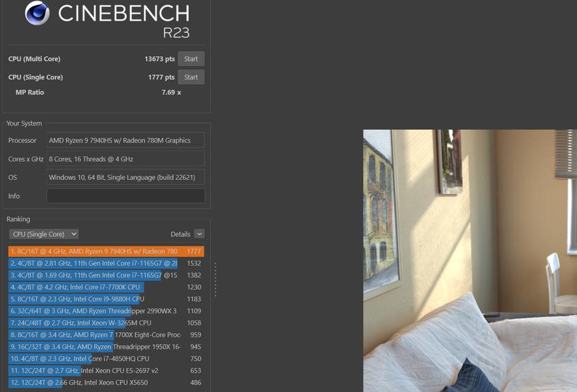Click the Details label in Ranking

[180, 234]
